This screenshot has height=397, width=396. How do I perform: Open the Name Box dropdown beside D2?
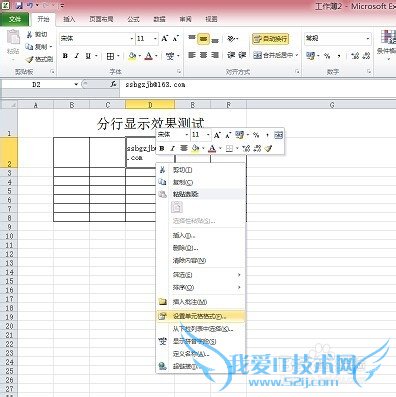(x=76, y=84)
